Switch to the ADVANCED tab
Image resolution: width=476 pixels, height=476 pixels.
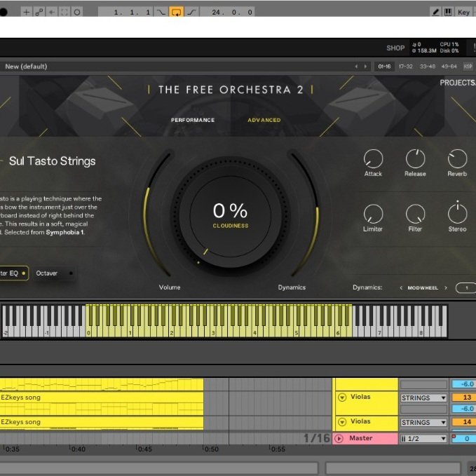[264, 120]
